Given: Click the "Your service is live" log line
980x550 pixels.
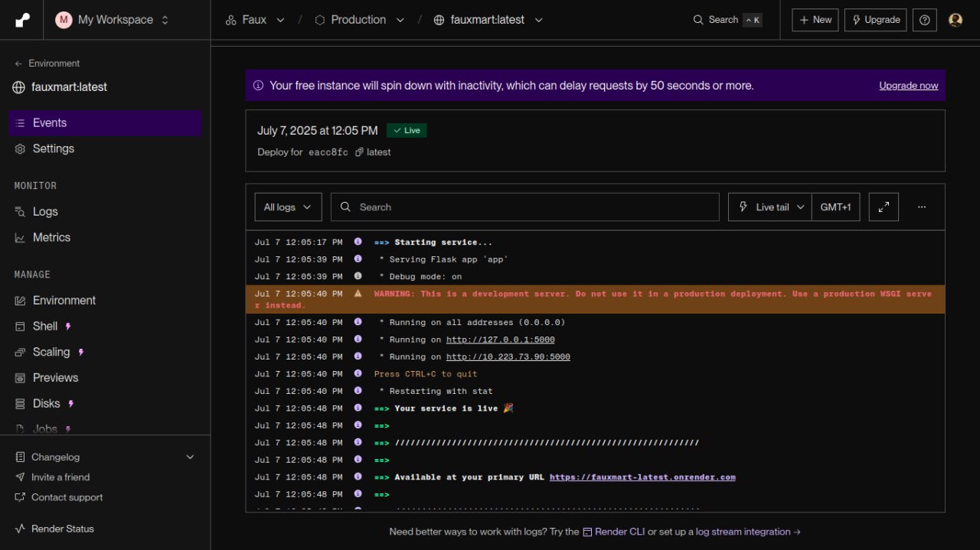Looking at the screenshot, I should click(x=453, y=408).
